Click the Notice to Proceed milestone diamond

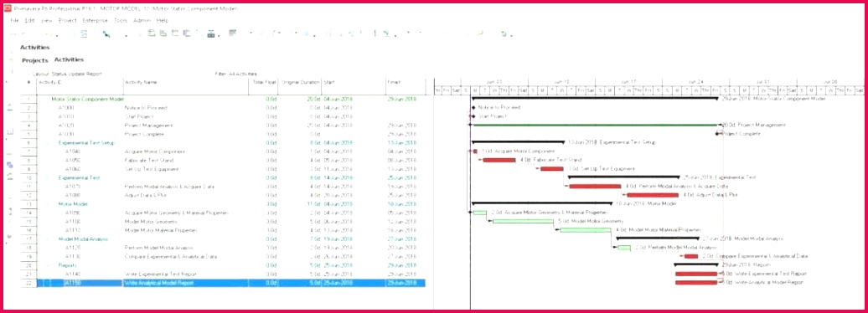coord(473,108)
